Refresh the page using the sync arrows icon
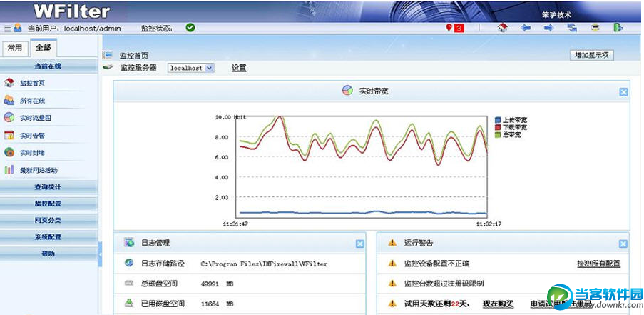The width and height of the screenshot is (644, 315). click(572, 28)
